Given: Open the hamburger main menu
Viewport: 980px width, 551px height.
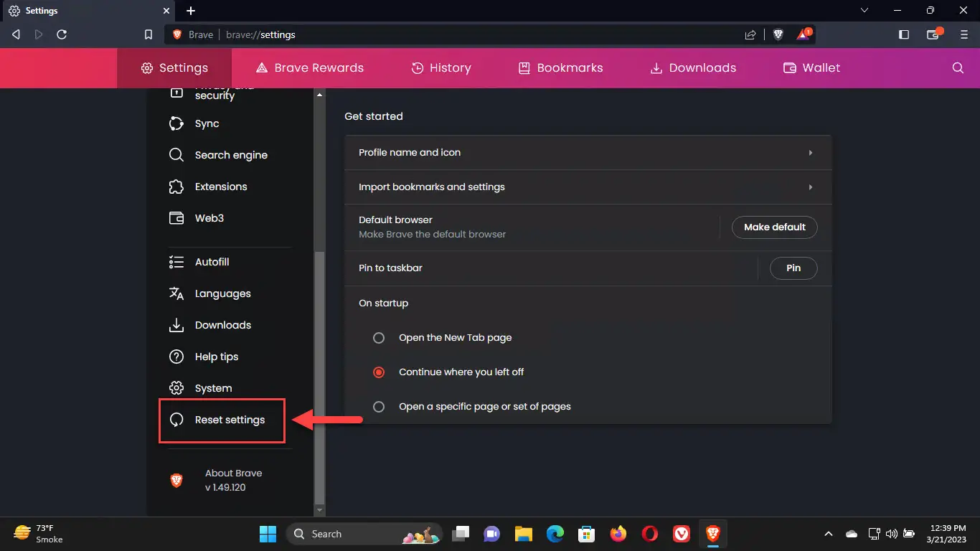Looking at the screenshot, I should [963, 34].
